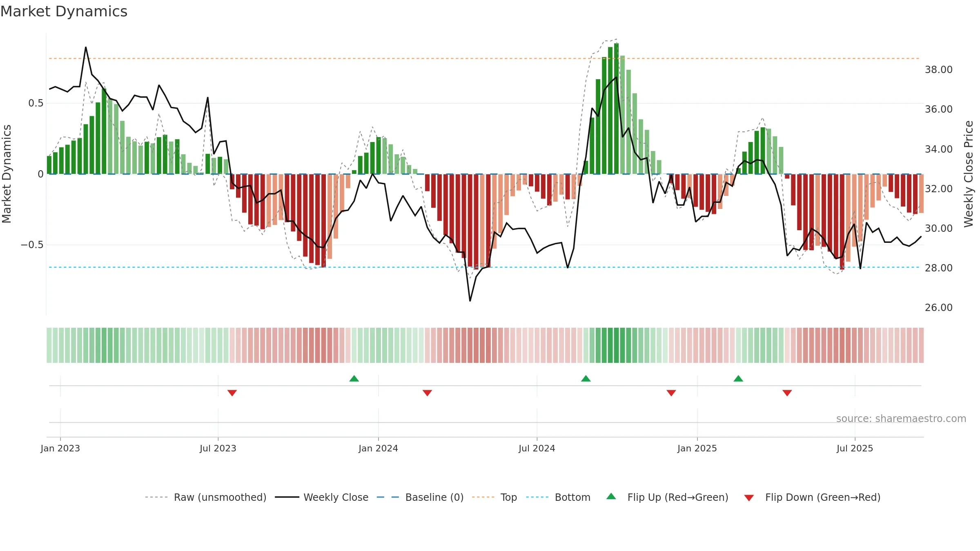
Task: Click the Jan 2023 axis label
Action: (60, 448)
